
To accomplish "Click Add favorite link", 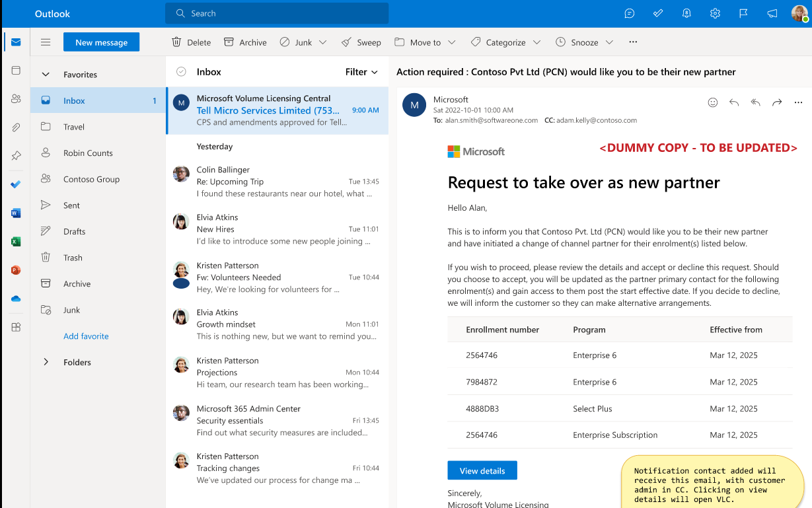I will pyautogui.click(x=86, y=336).
